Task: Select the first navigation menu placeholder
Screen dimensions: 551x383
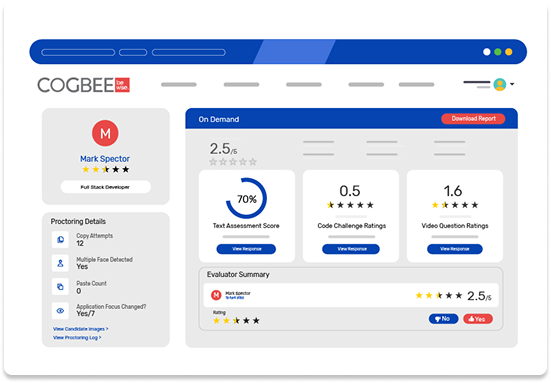Action: [x=179, y=84]
